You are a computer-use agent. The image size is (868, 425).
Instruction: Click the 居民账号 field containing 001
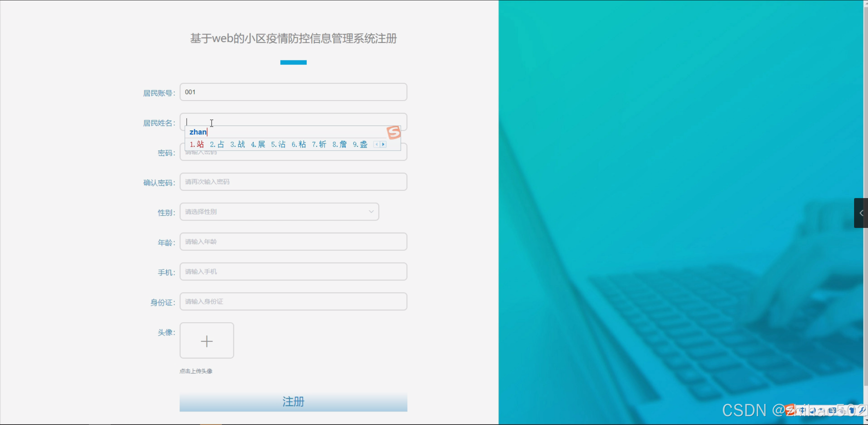[x=293, y=92]
